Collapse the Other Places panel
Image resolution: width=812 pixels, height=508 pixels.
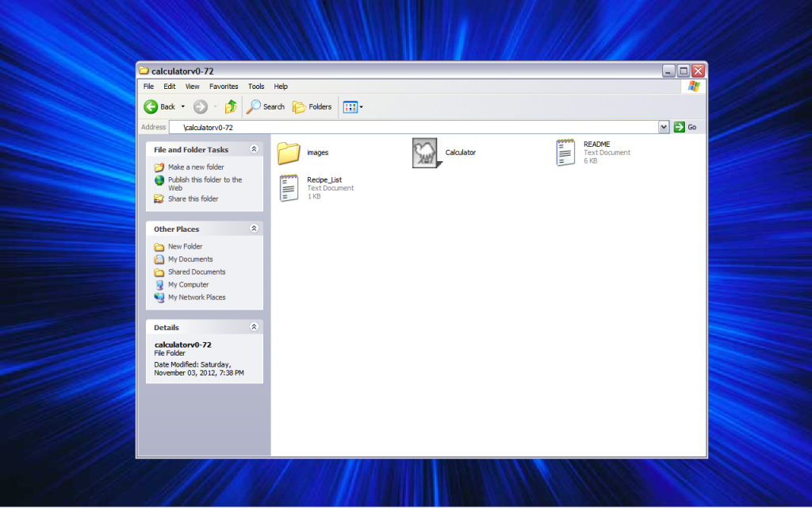[x=254, y=229]
